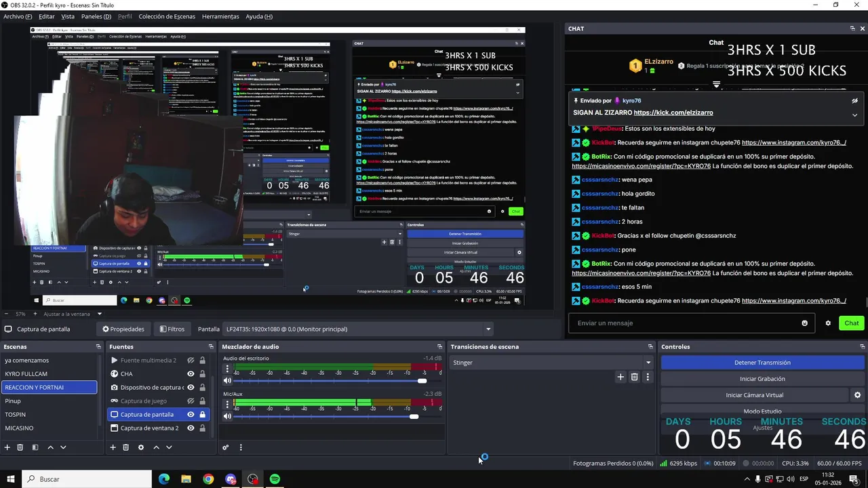Screen dimensions: 868x488
Task: Click Iniciar Grabación button
Action: [x=762, y=379]
